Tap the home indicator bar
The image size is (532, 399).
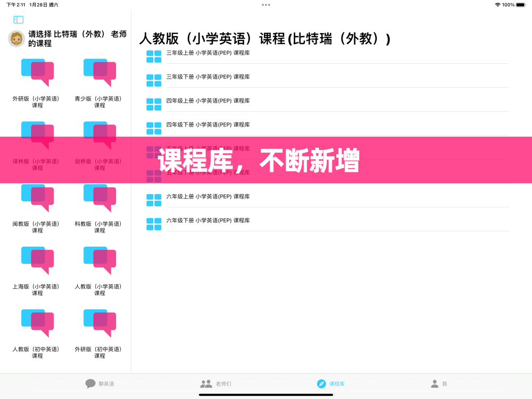(266, 395)
